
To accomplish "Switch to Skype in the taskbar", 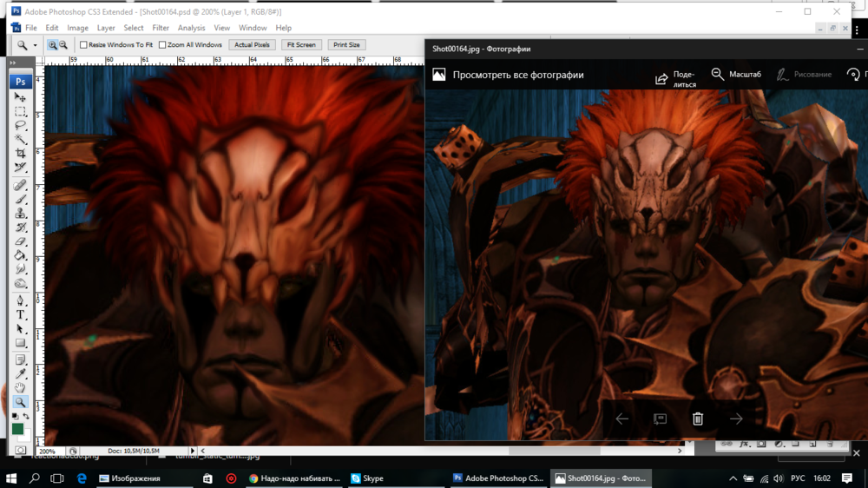I will pyautogui.click(x=367, y=478).
